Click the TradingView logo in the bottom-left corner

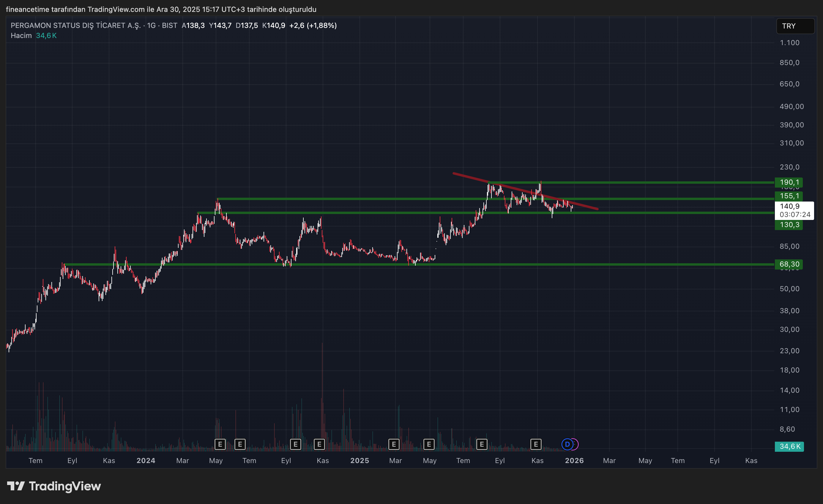pos(54,486)
